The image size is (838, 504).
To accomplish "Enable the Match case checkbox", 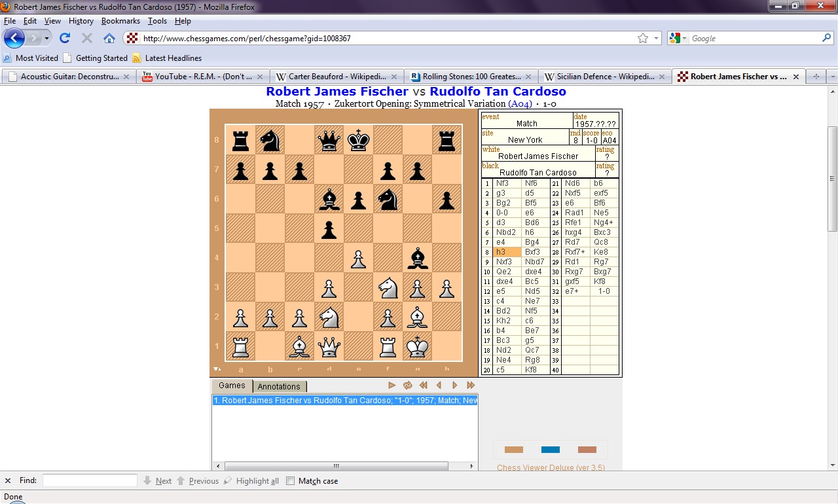I will (x=291, y=481).
